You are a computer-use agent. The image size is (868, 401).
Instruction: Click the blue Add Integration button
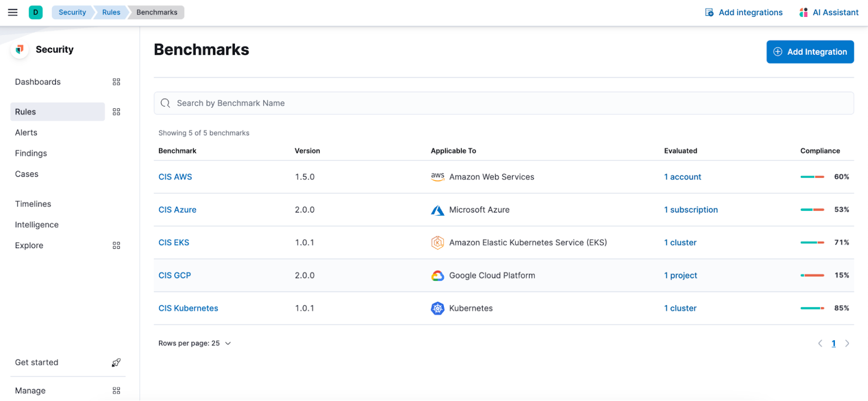coord(810,52)
